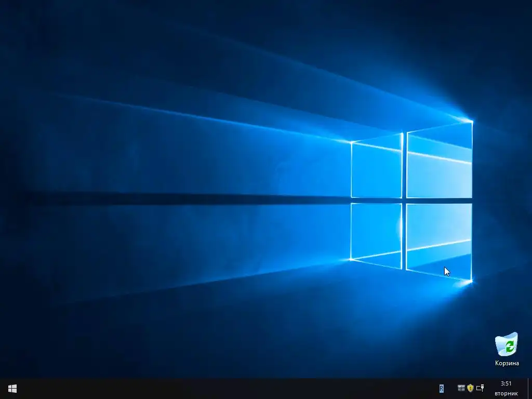Click the R language indicator in taskbar
Screen dimensions: 532x399
click(x=442, y=389)
